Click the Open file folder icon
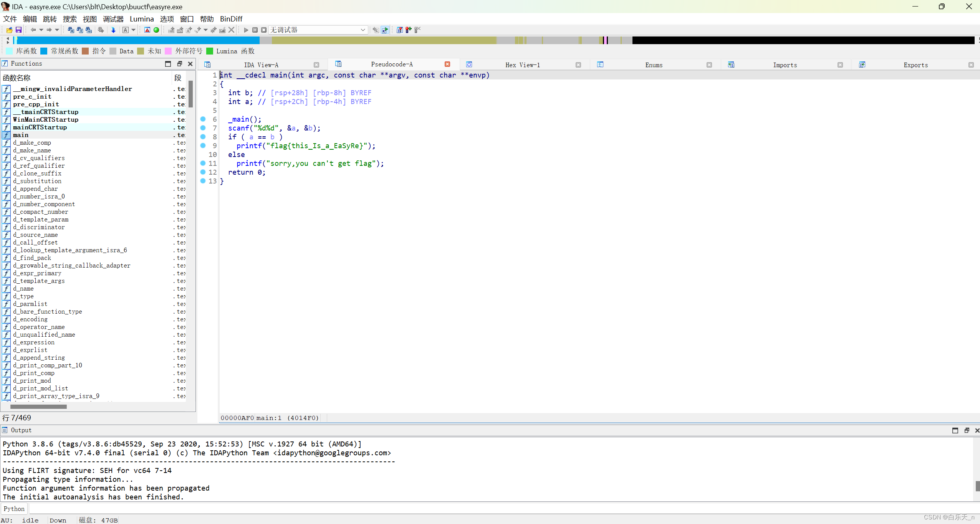This screenshot has width=980, height=524. pyautogui.click(x=10, y=30)
